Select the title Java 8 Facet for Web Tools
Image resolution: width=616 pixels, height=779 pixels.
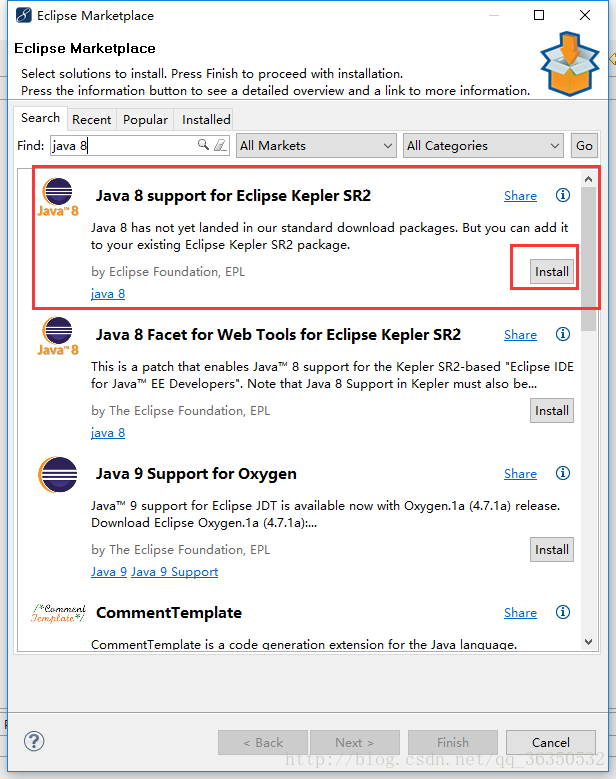(278, 335)
